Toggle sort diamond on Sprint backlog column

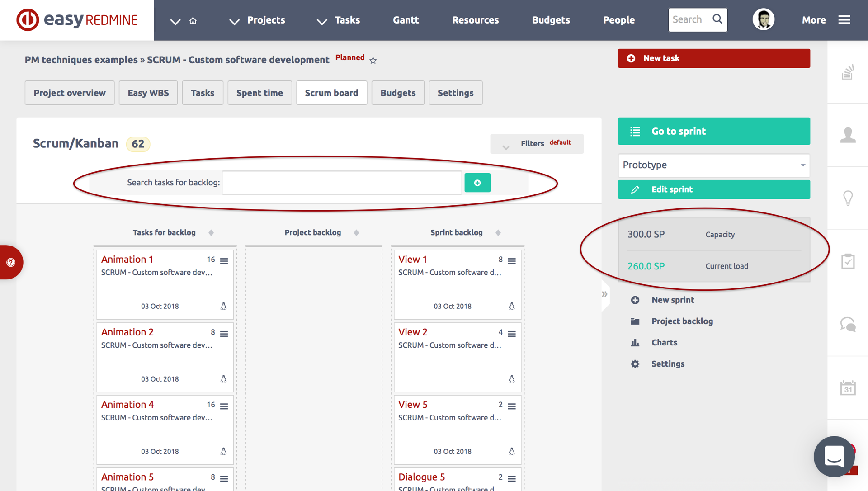(x=498, y=233)
